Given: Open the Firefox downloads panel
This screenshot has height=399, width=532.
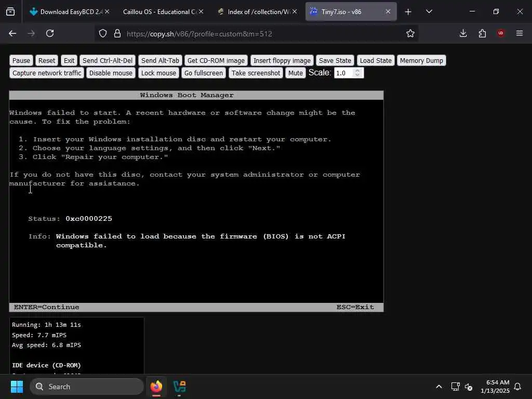Looking at the screenshot, I should pyautogui.click(x=463, y=33).
